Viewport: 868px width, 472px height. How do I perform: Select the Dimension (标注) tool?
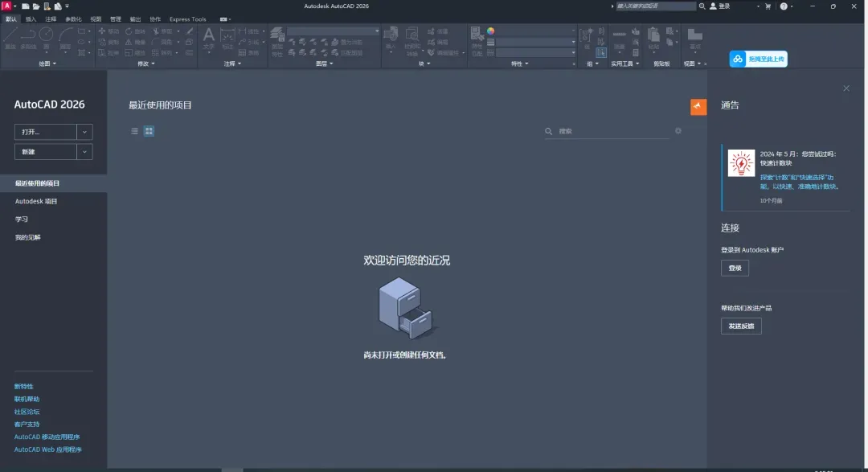[227, 39]
